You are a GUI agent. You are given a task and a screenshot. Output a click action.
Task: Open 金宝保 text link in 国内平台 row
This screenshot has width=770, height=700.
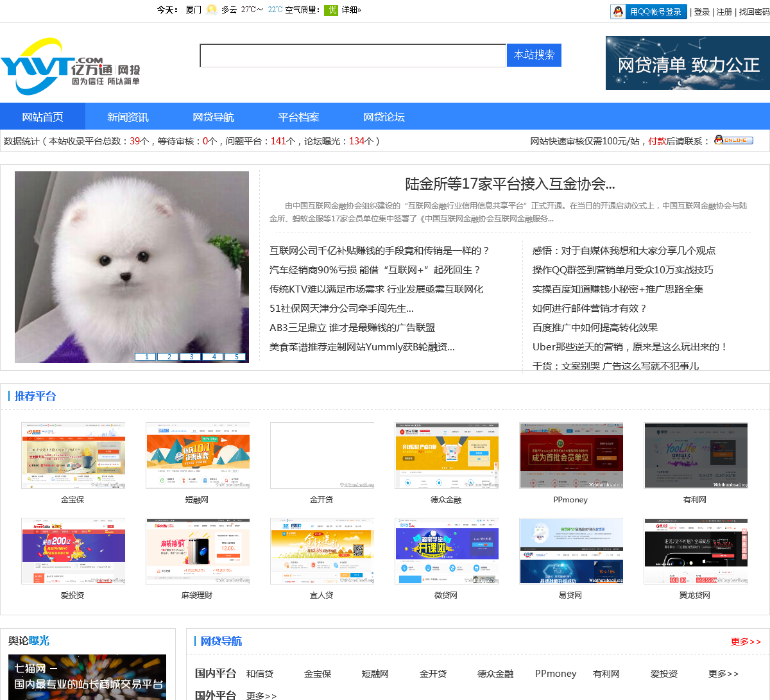point(318,674)
